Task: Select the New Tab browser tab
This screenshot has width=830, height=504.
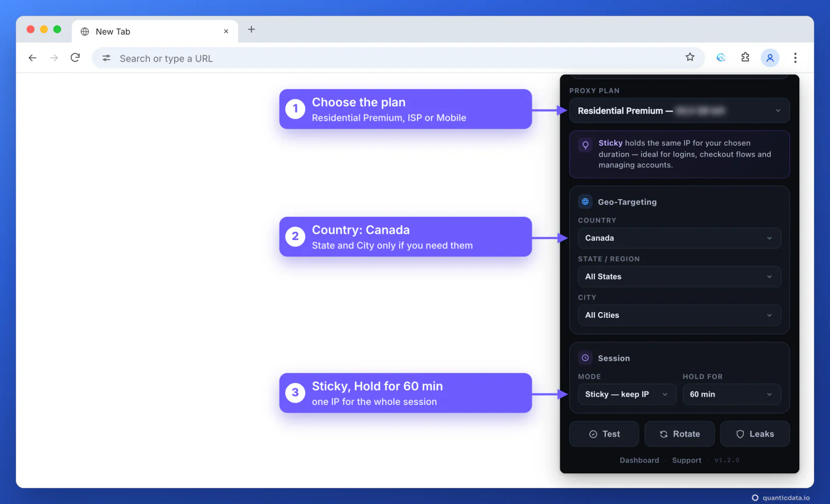Action: 155,32
